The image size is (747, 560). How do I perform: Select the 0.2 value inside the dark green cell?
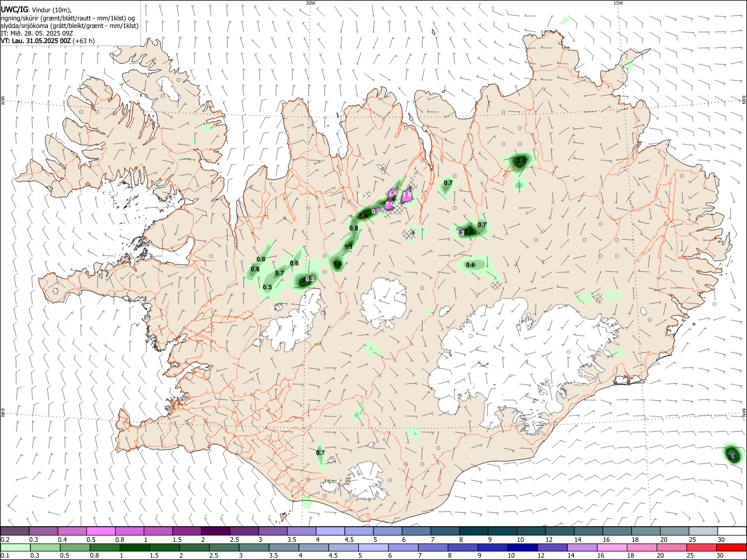[x=310, y=279]
